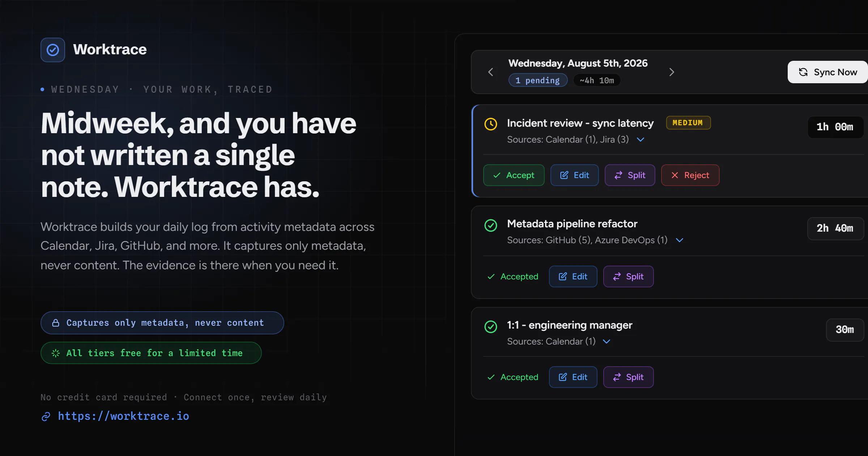Open the https://worktrace.io link

pos(123,416)
